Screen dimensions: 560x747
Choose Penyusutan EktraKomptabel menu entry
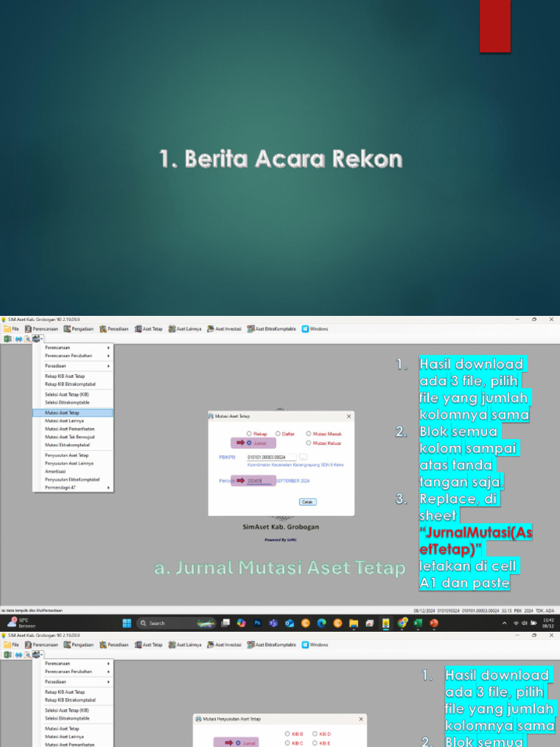73,480
